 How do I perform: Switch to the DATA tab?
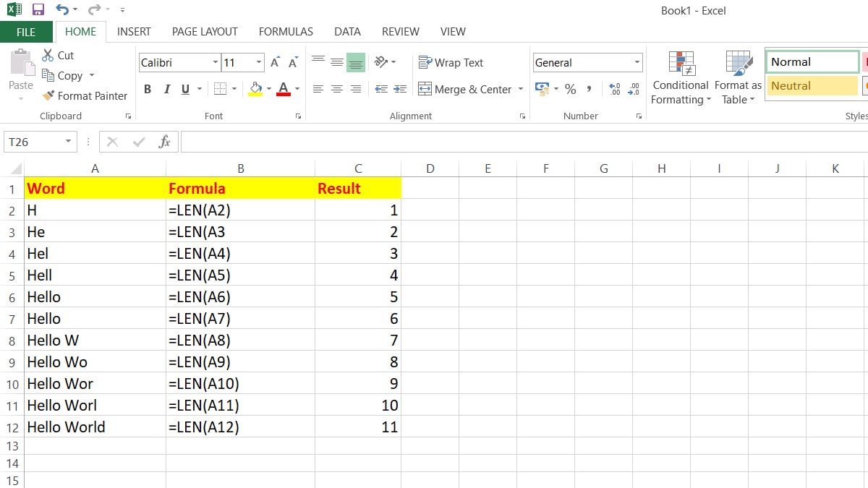(347, 32)
